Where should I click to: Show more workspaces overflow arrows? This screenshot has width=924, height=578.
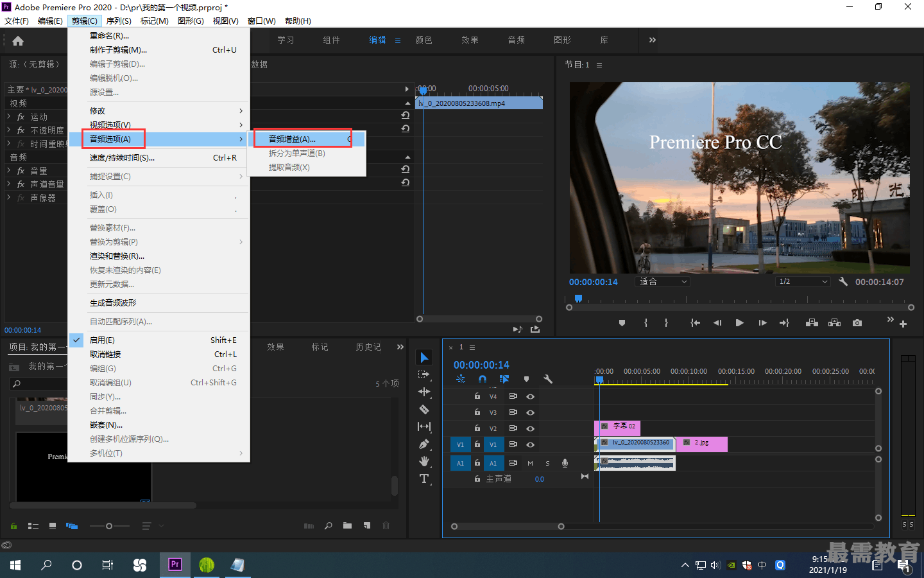click(653, 40)
